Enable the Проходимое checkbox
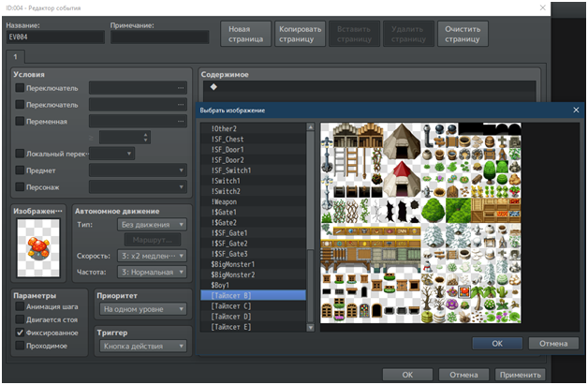The image size is (588, 385). point(20,346)
